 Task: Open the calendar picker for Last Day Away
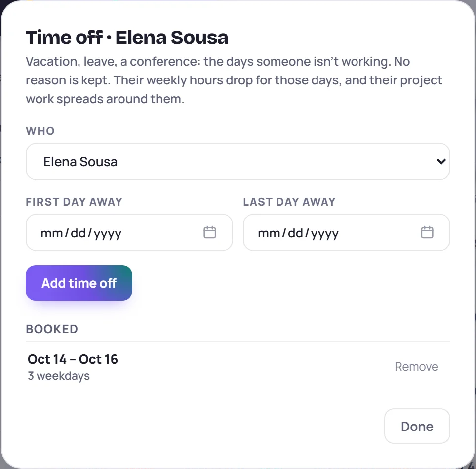[427, 232]
